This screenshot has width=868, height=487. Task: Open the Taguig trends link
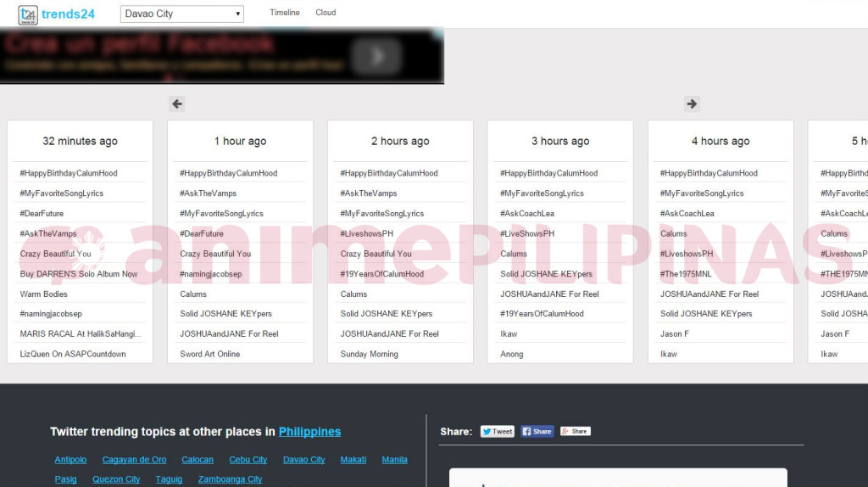click(169, 479)
